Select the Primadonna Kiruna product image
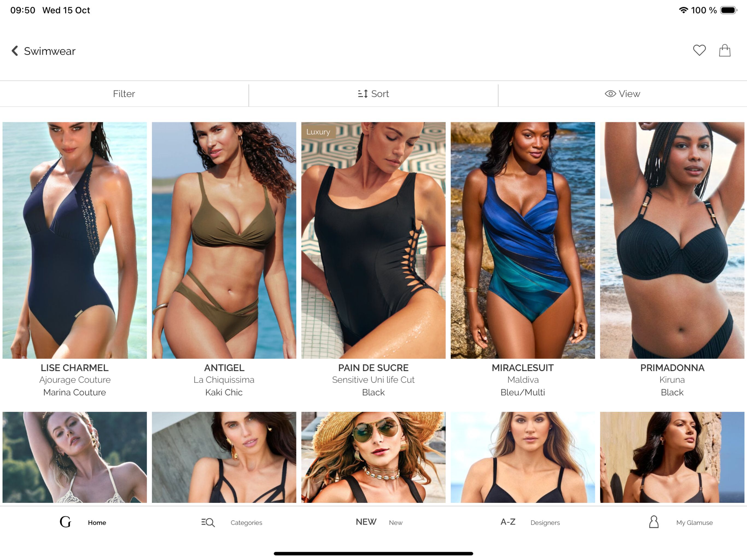This screenshot has height=560, width=747. pos(672,240)
